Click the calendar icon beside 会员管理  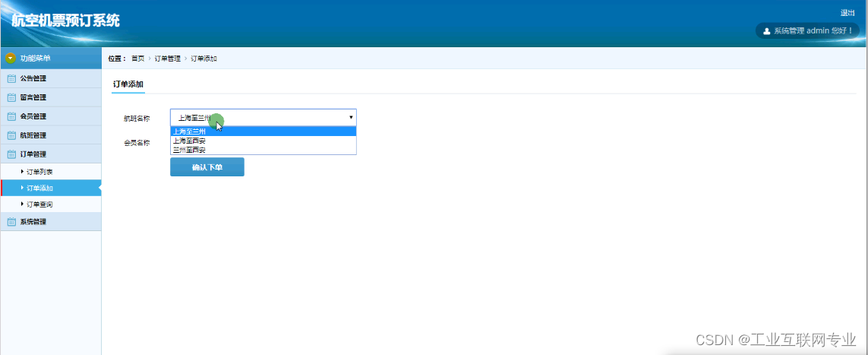point(11,116)
